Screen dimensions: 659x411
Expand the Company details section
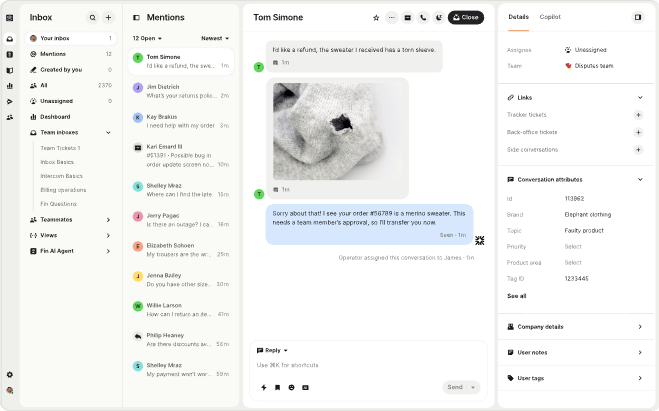click(x=639, y=326)
